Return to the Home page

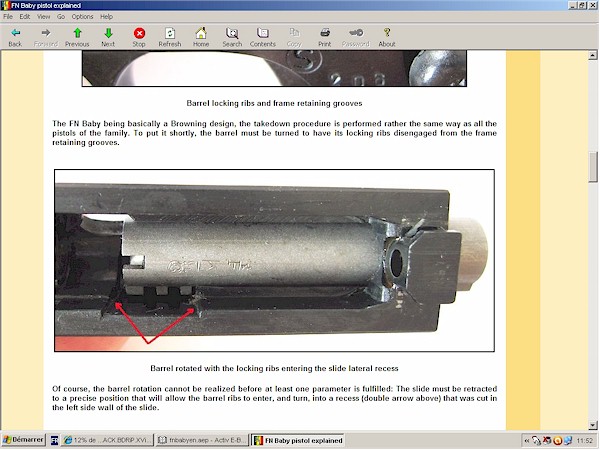[x=201, y=37]
